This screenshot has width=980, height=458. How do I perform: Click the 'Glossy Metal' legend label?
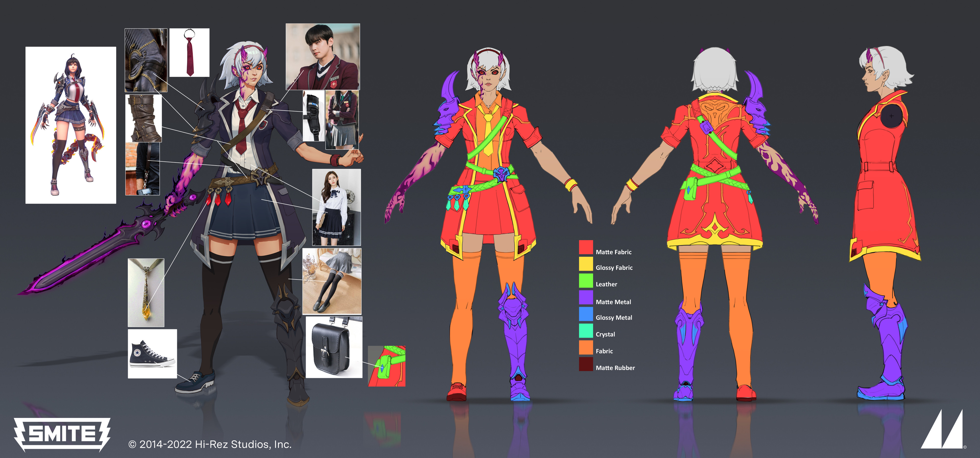[x=614, y=318]
